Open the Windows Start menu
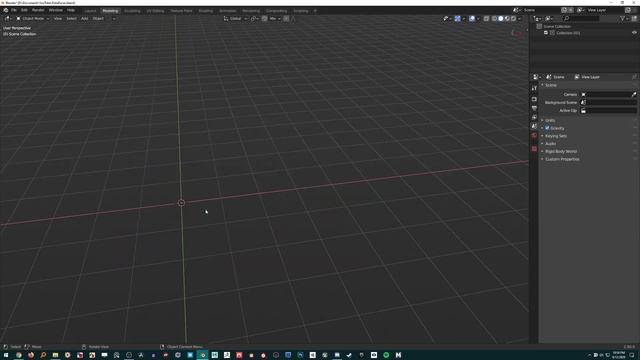This screenshot has width=640, height=360. (x=6, y=355)
